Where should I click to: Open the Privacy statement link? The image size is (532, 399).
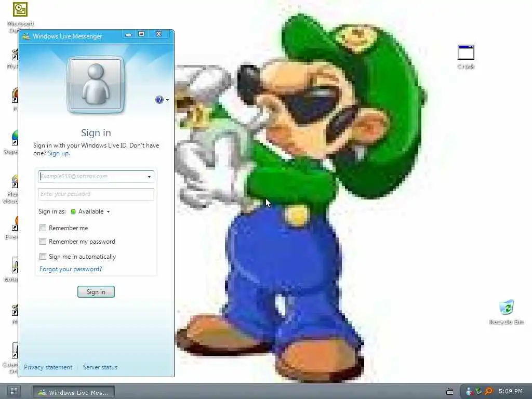click(x=48, y=367)
